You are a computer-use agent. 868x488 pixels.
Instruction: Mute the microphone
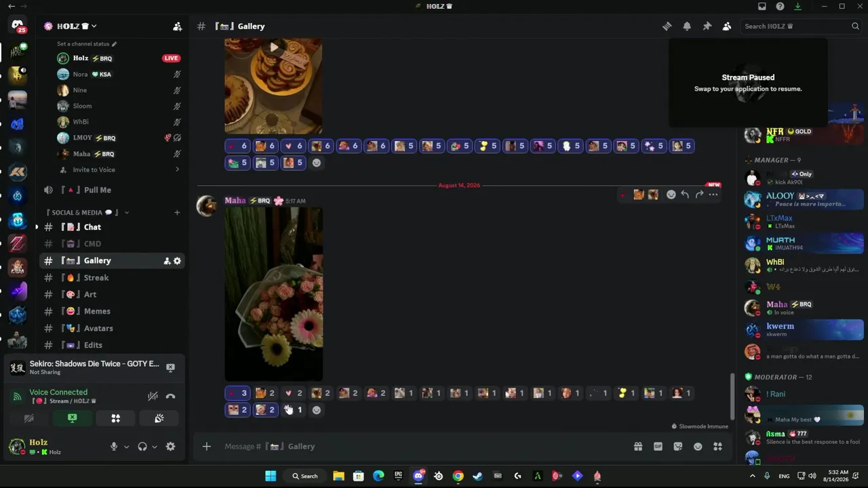point(114,447)
